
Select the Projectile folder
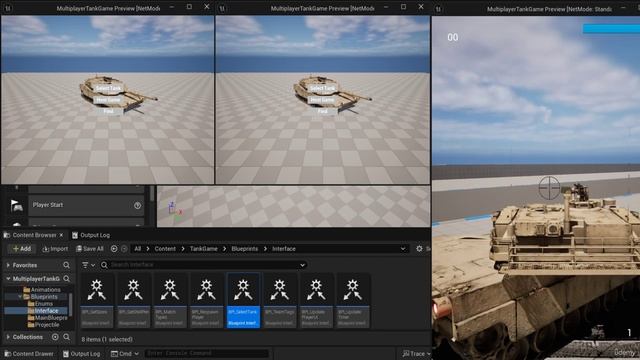[43, 325]
